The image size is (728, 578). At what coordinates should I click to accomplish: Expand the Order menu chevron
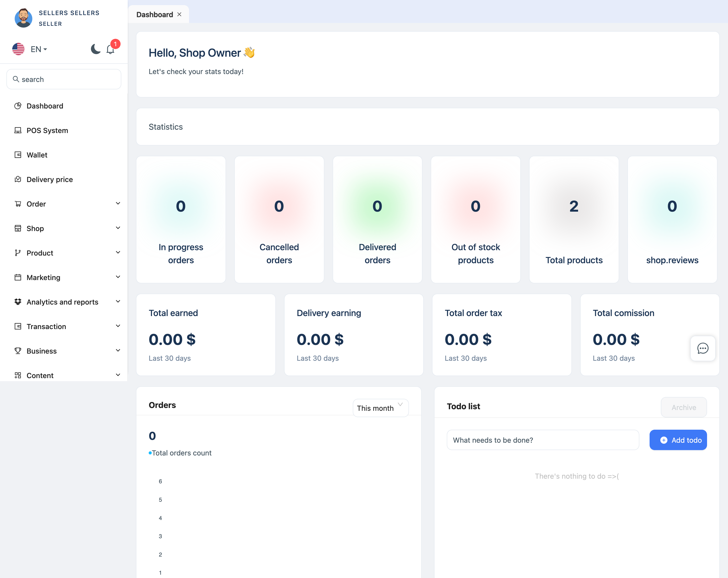click(x=118, y=203)
